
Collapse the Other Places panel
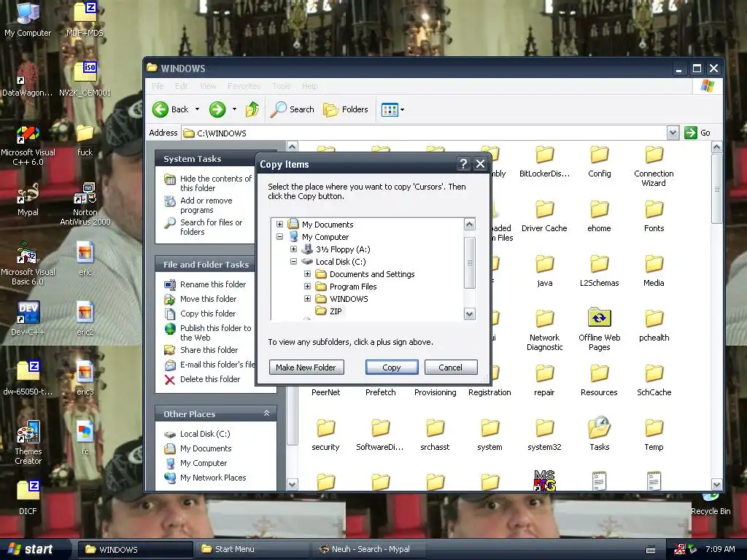point(267,413)
